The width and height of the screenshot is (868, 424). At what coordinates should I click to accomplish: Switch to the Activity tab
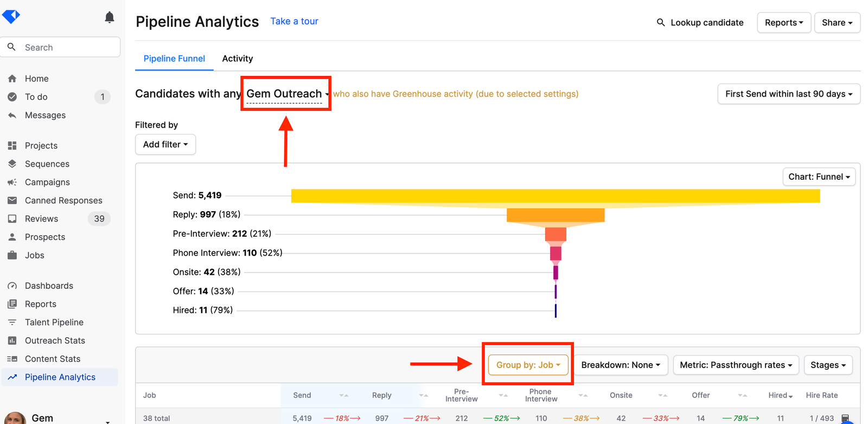[238, 59]
